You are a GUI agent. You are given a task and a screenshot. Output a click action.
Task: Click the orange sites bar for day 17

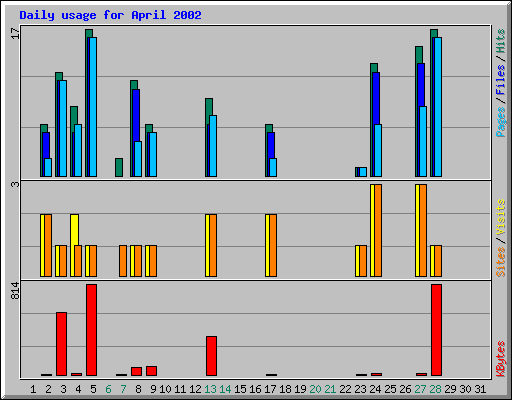(x=273, y=245)
